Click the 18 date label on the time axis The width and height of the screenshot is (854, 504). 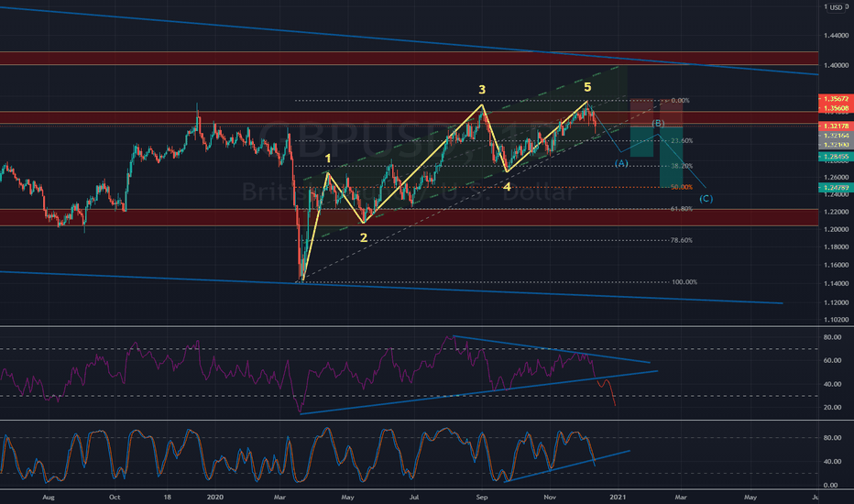(x=167, y=497)
